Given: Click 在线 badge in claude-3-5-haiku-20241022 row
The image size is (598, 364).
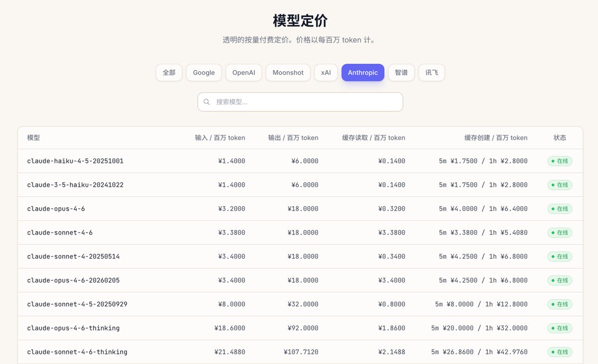Looking at the screenshot, I should tap(560, 185).
